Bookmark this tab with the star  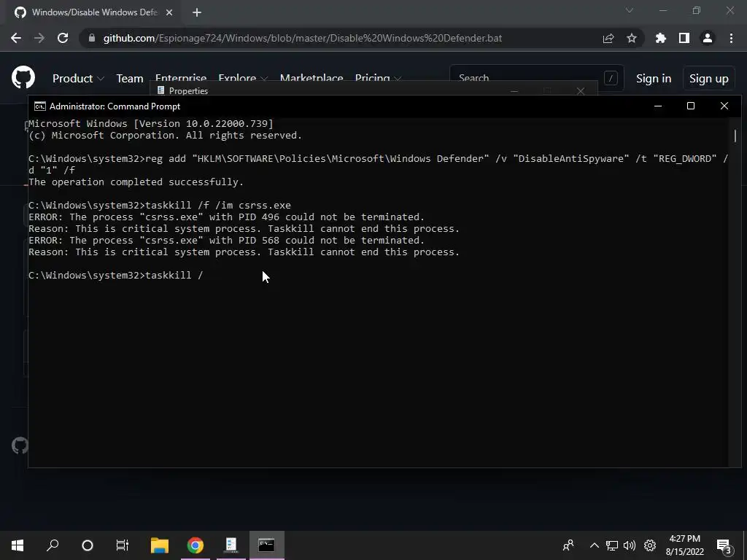(x=632, y=38)
